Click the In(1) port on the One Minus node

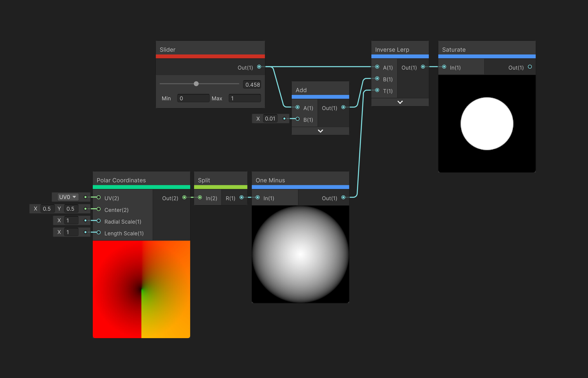(x=257, y=197)
